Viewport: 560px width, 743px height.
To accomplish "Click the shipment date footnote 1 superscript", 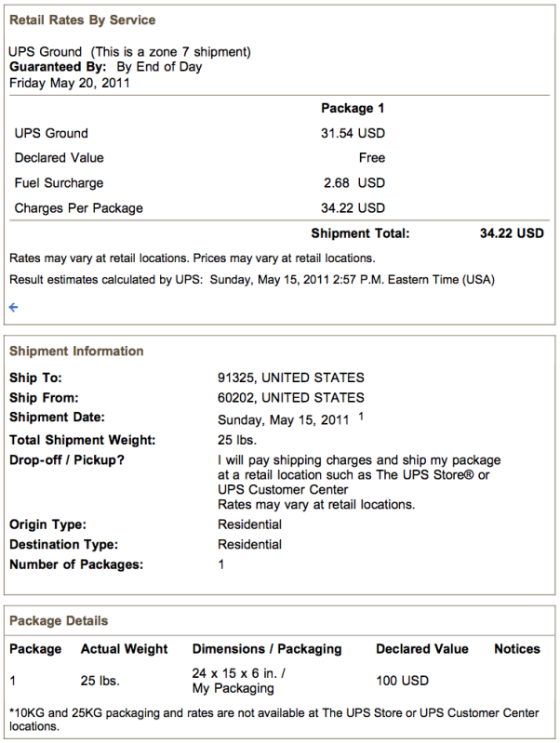I will (361, 416).
